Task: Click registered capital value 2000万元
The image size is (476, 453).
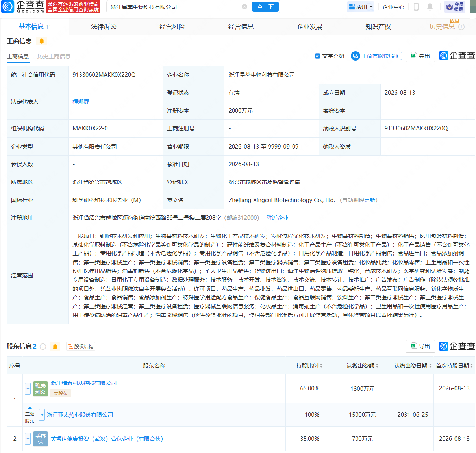Action: 241,111
